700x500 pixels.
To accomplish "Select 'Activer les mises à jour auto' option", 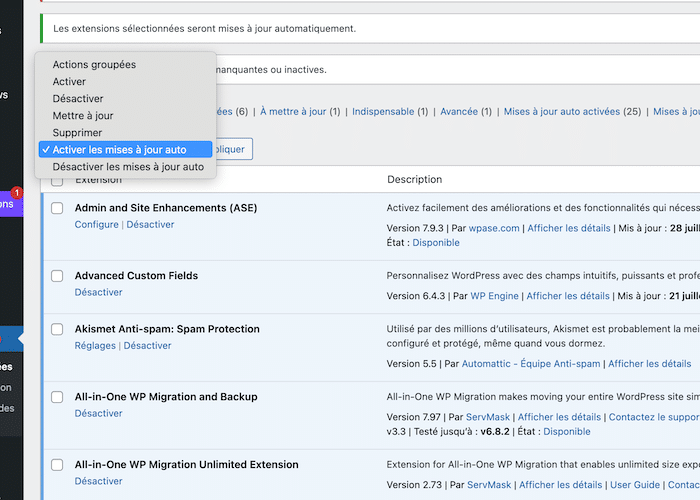I will (119, 150).
